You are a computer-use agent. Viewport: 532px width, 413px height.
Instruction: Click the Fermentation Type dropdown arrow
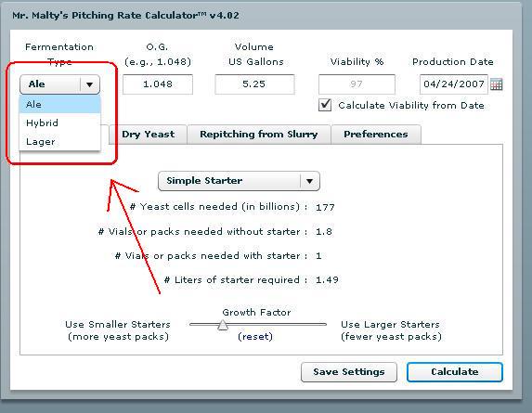89,84
